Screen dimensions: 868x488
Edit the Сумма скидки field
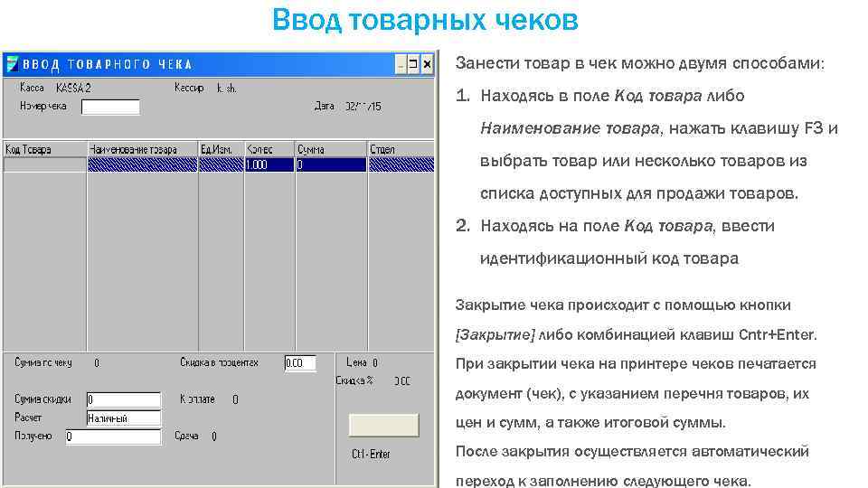tap(124, 399)
